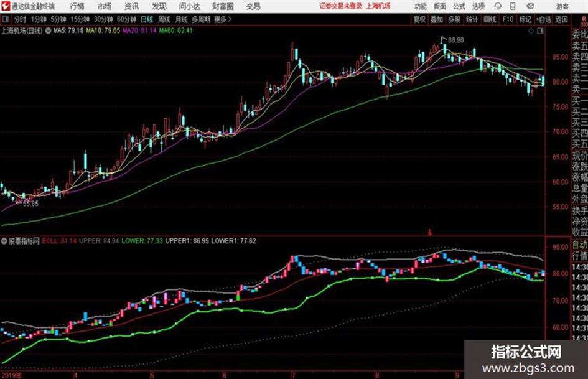Click the customer service headset icon

click(498, 6)
